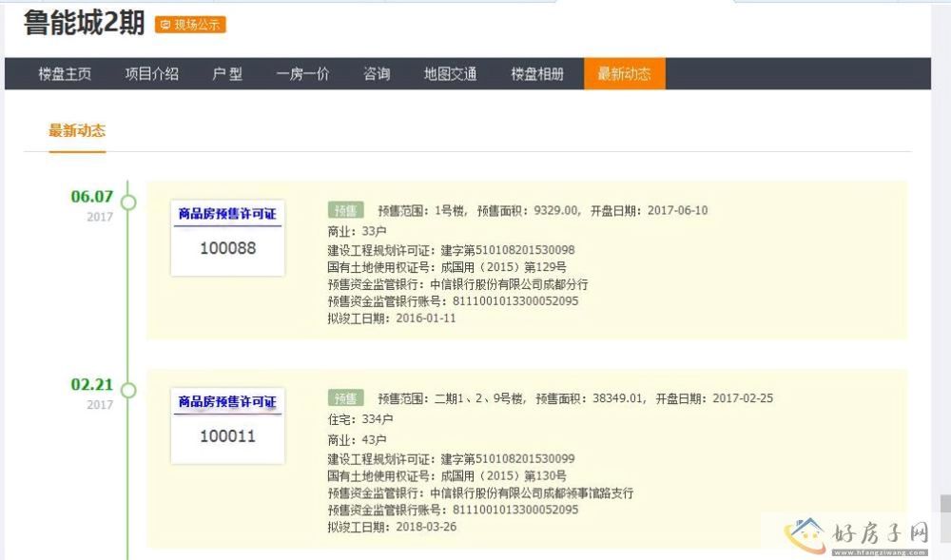Screen dimensions: 951x560
Task: Click the vertical scrollbar thumb at right
Action: point(944,504)
